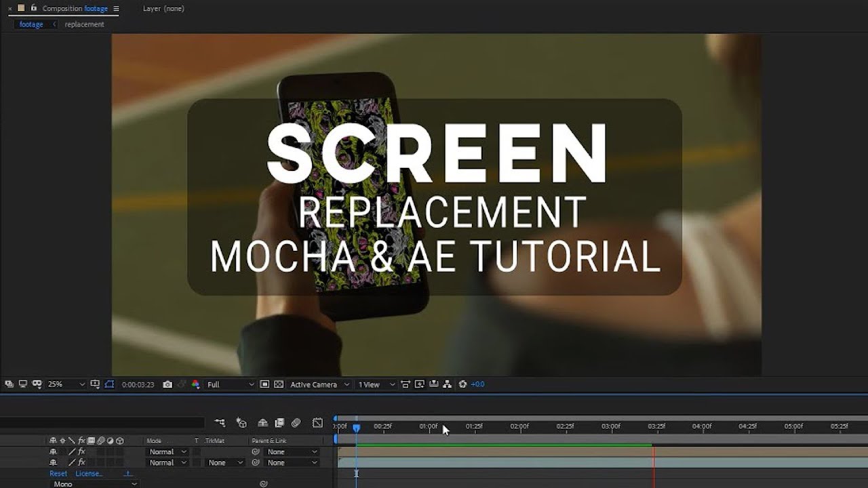Open the replacement composition breadcrumb
This screenshot has height=488, width=868.
[84, 24]
